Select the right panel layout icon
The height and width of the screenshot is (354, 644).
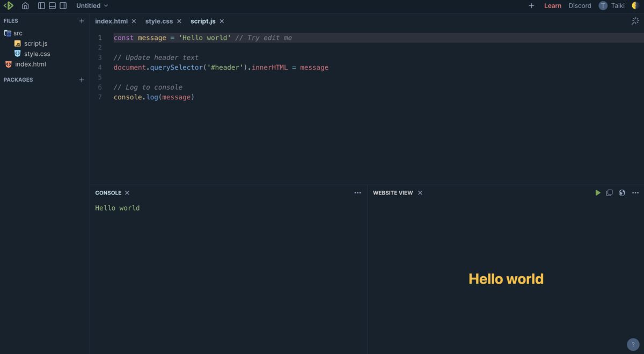(x=63, y=5)
